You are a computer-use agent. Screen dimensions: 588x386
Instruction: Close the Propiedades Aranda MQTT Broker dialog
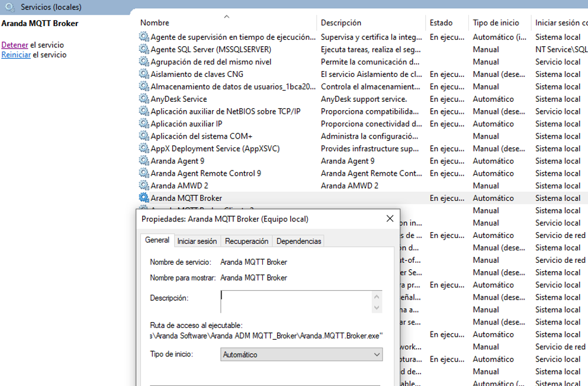point(390,218)
